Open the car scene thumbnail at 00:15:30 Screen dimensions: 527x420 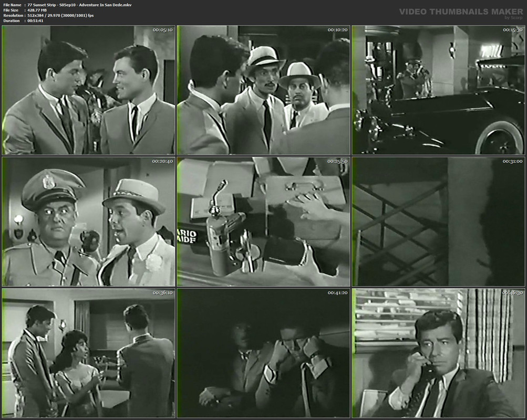438,90
